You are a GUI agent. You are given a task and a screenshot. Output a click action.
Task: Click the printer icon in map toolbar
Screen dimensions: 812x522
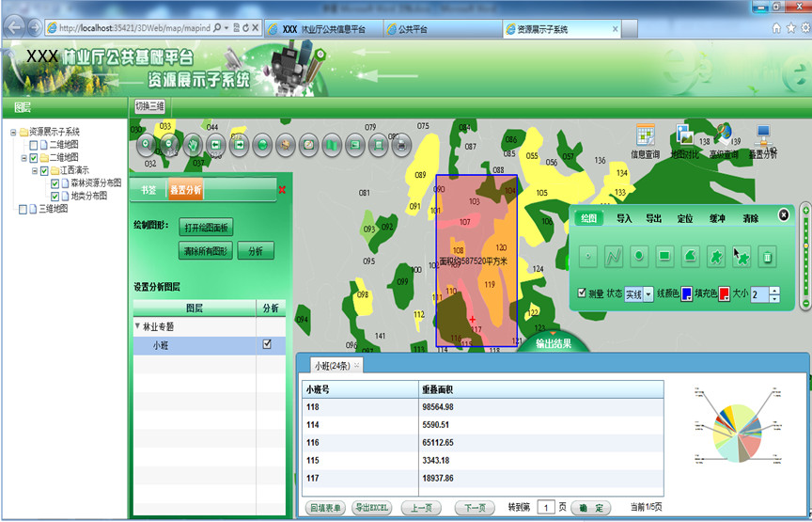coord(401,145)
